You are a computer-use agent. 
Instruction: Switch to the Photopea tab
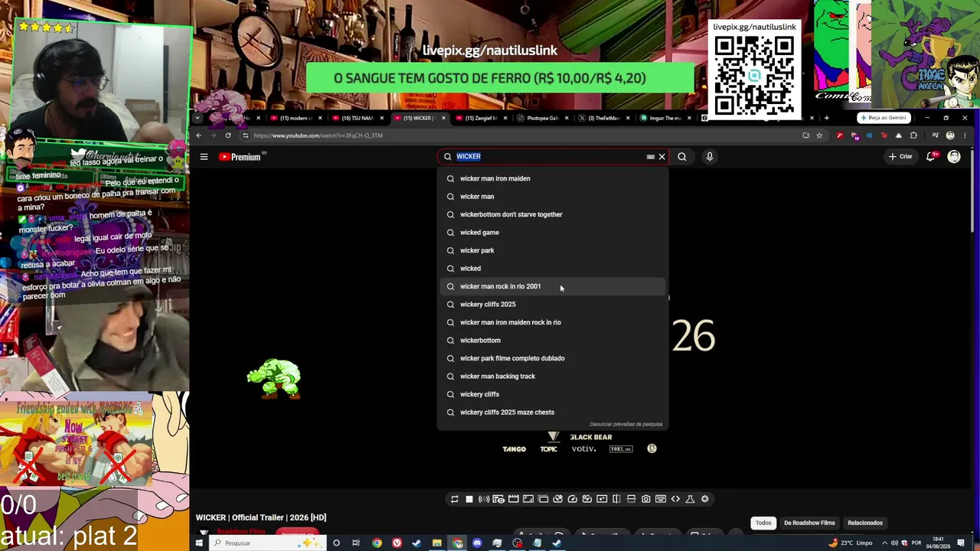pyautogui.click(x=541, y=118)
